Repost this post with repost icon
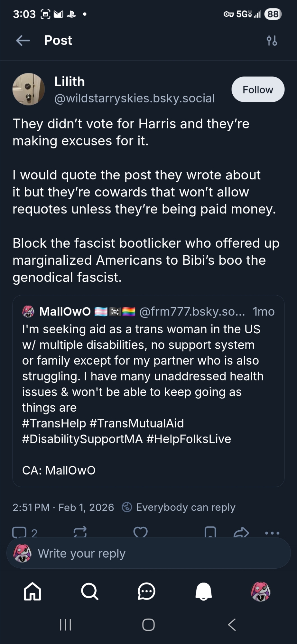This screenshot has width=297, height=644. click(80, 532)
